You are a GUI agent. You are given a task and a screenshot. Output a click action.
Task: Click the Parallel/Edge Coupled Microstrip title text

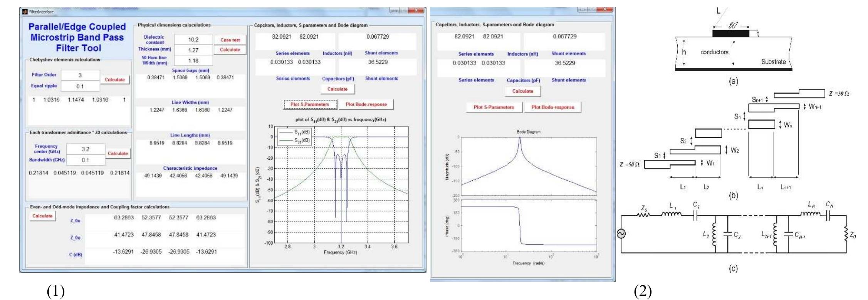(x=78, y=37)
